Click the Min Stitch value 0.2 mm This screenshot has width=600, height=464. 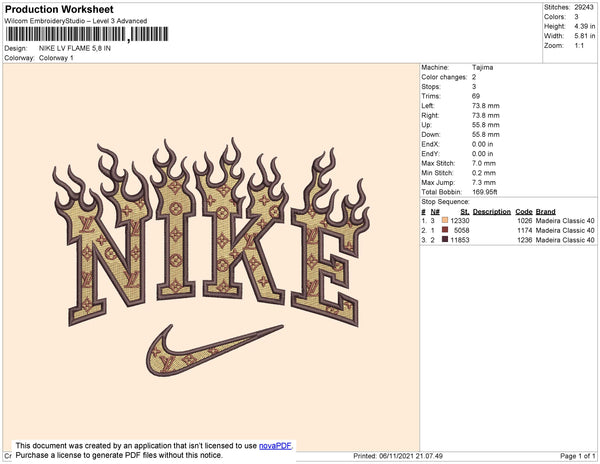[484, 173]
